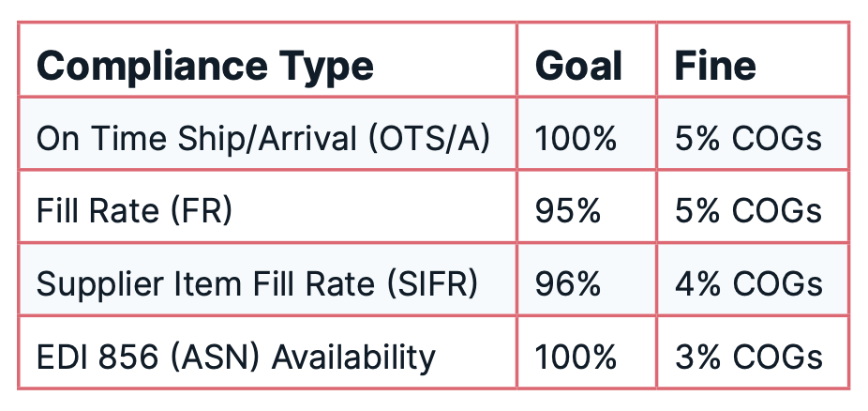Image resolution: width=868 pixels, height=411 pixels.
Task: Select the On Time Ship/Arrival (OTS/A) cell
Action: point(268,133)
